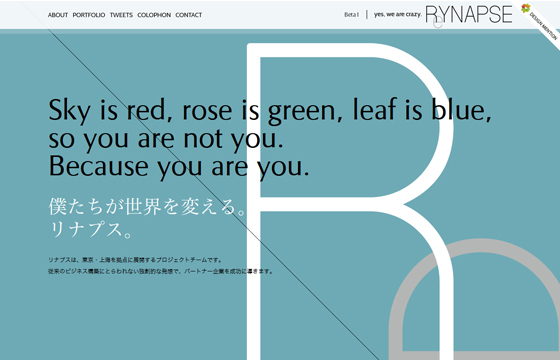Screen dimensions: 560x360
Task: Click the paragraph line starting '従来のビジネス'
Action: [161, 271]
